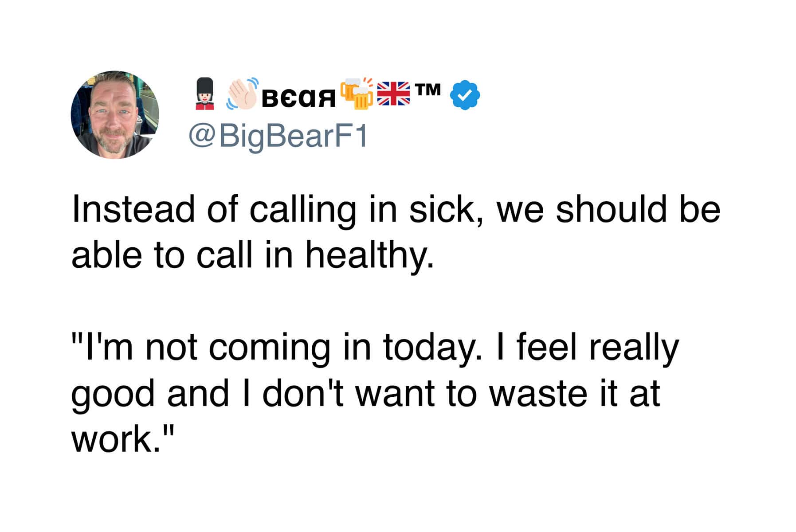Viewport: 796px width, 532px height.
Task: Click the word "should" in the tweet
Action: 612,209
